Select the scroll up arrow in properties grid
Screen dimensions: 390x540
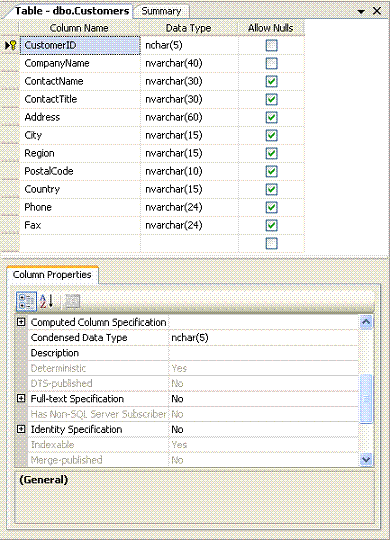pyautogui.click(x=366, y=322)
